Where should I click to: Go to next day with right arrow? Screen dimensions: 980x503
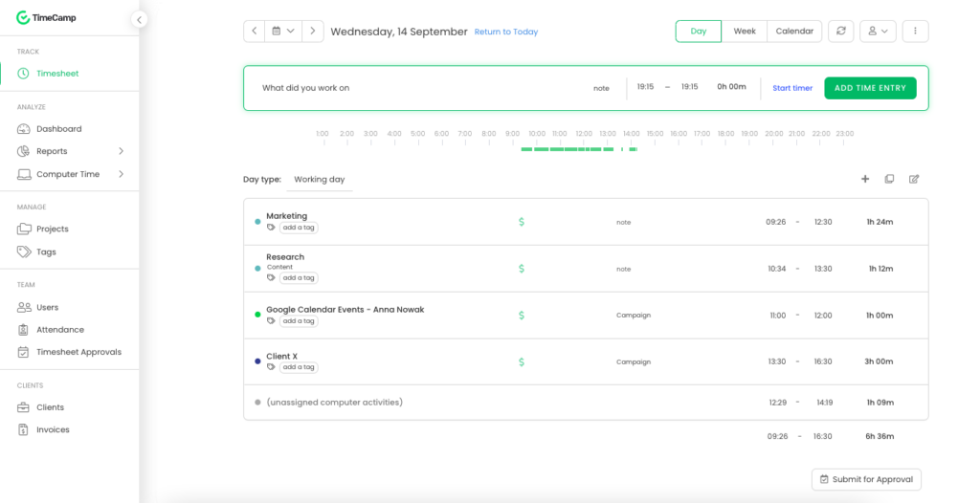[x=313, y=32]
